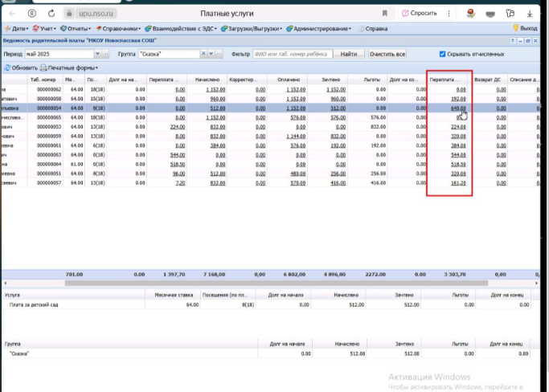Sort by the Возврат ДС column header
This screenshot has width=549, height=392.
(x=488, y=80)
